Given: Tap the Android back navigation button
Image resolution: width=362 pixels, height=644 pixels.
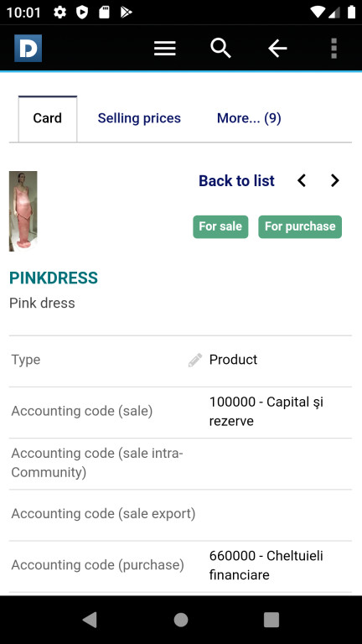Looking at the screenshot, I should tap(90, 620).
